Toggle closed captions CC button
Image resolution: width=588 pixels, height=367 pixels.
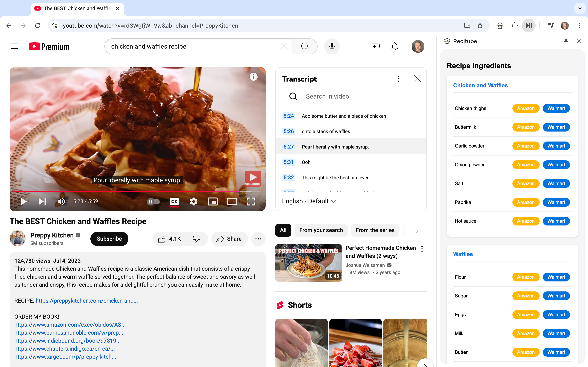coord(174,201)
